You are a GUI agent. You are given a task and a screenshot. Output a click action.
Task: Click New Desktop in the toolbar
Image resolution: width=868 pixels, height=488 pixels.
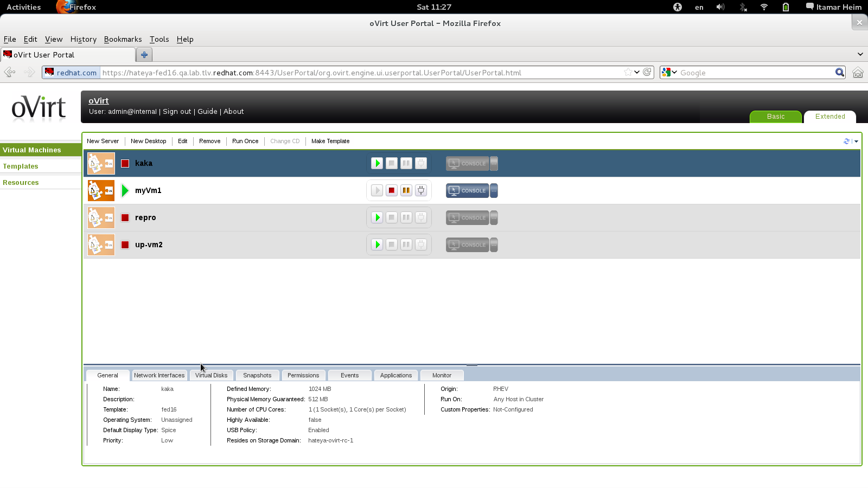click(149, 141)
